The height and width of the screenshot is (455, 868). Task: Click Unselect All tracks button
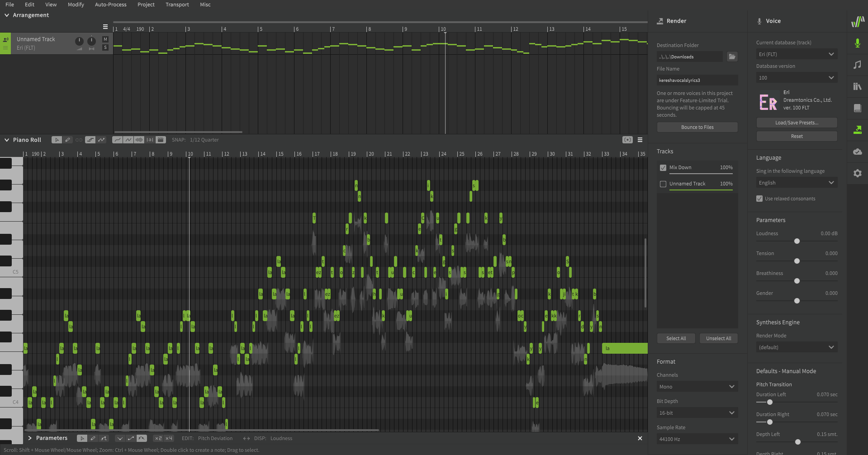(718, 338)
